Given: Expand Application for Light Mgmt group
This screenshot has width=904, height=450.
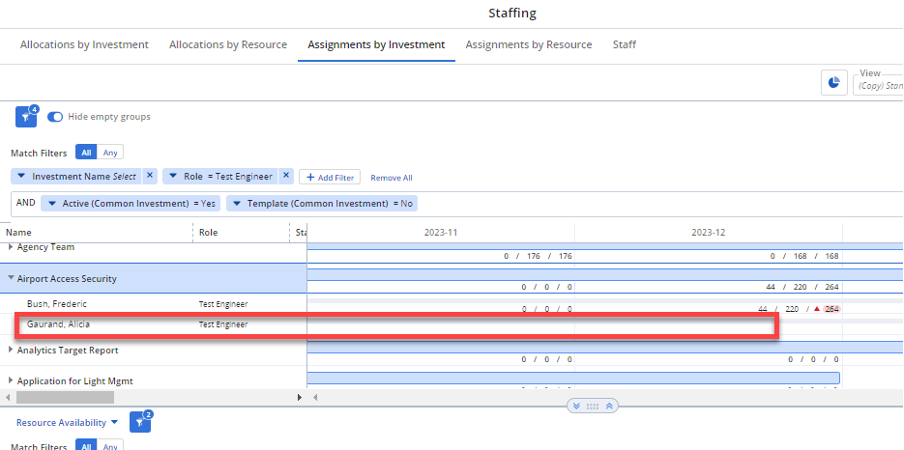Looking at the screenshot, I should click(x=10, y=381).
